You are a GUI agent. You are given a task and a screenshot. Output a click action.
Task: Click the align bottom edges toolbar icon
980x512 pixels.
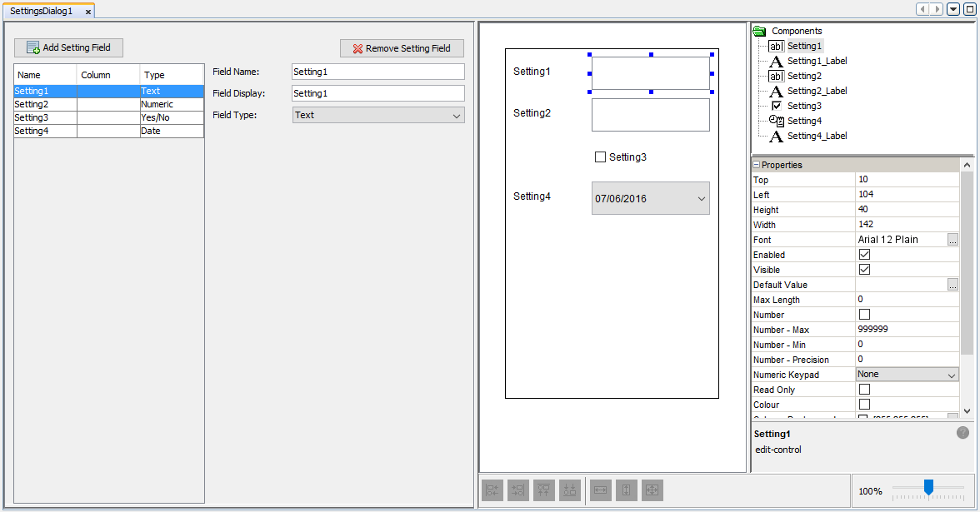[x=570, y=491]
